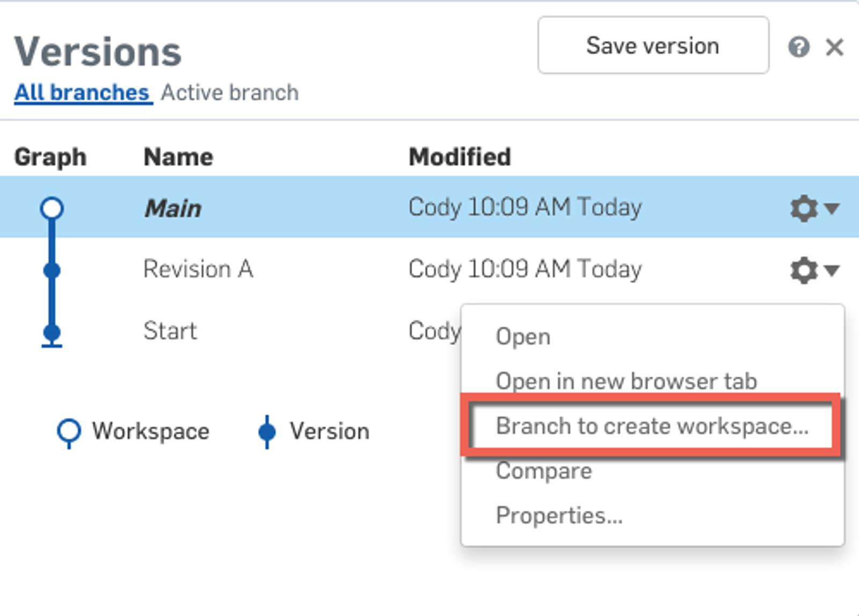Choose Compare from the context menu
The height and width of the screenshot is (616, 859).
[544, 471]
